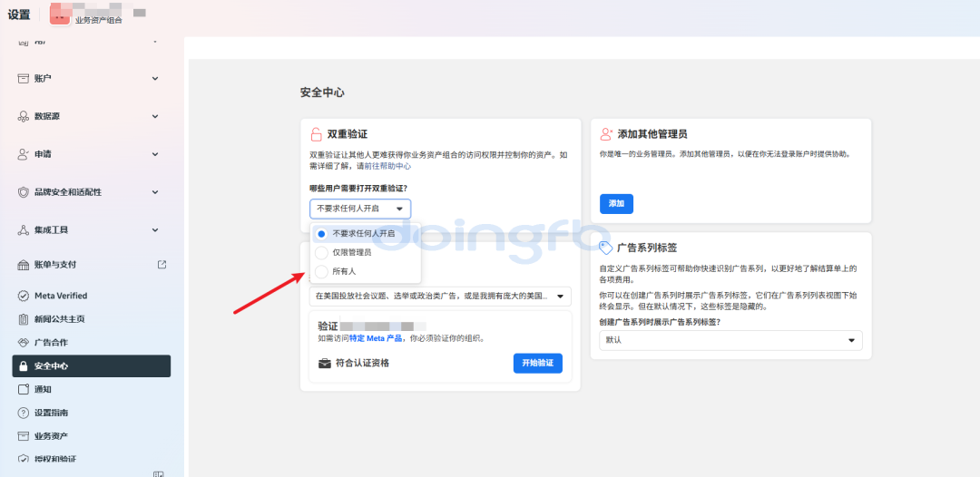This screenshot has width=980, height=477.
Task: Select the 仅限管理员 radio option
Action: click(321, 252)
